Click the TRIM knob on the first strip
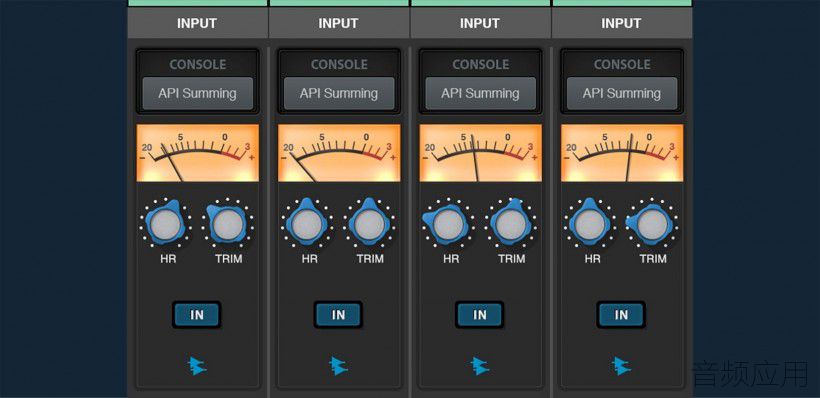Screen dimensions: 820x398 pos(228,224)
